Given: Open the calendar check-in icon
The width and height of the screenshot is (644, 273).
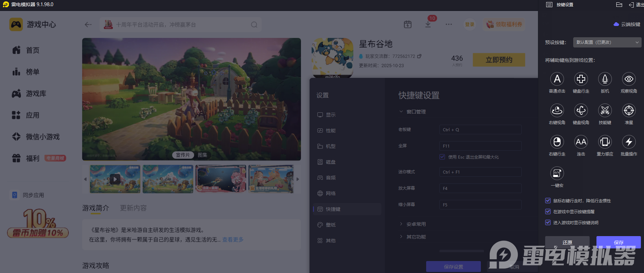Looking at the screenshot, I should point(408,25).
